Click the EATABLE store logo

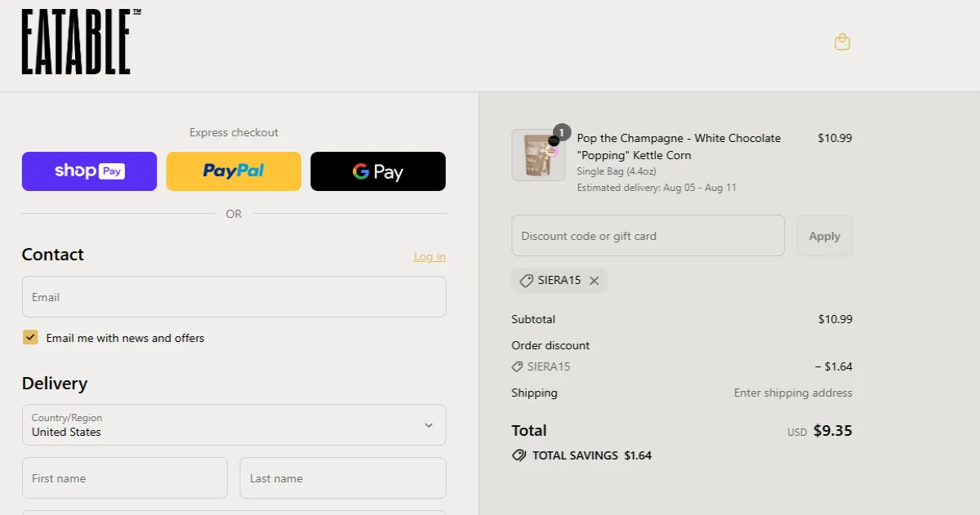[x=81, y=42]
